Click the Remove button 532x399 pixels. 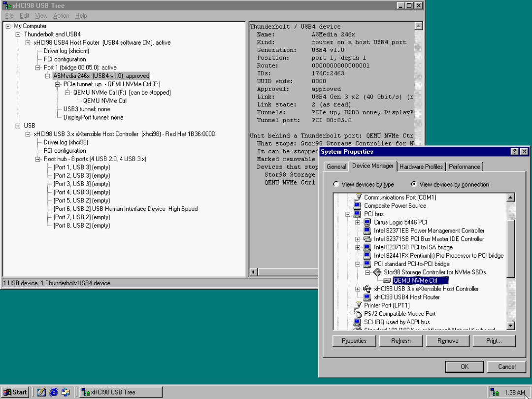(448, 341)
